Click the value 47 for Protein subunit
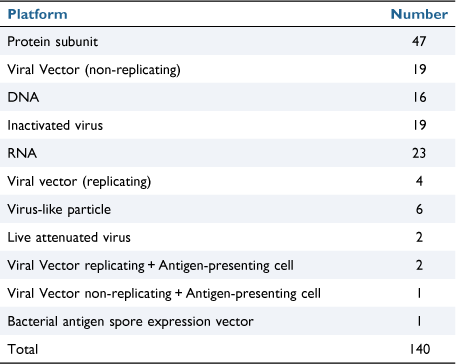 click(x=419, y=41)
